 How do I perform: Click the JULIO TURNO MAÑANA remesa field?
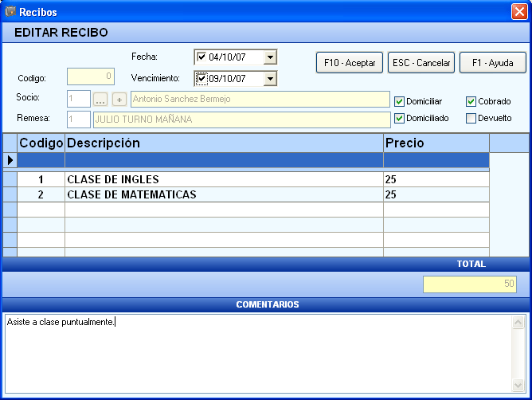242,120
